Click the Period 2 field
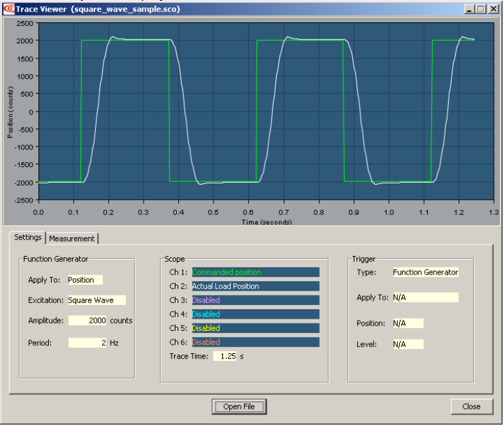The height and width of the screenshot is (426, 504). point(87,343)
